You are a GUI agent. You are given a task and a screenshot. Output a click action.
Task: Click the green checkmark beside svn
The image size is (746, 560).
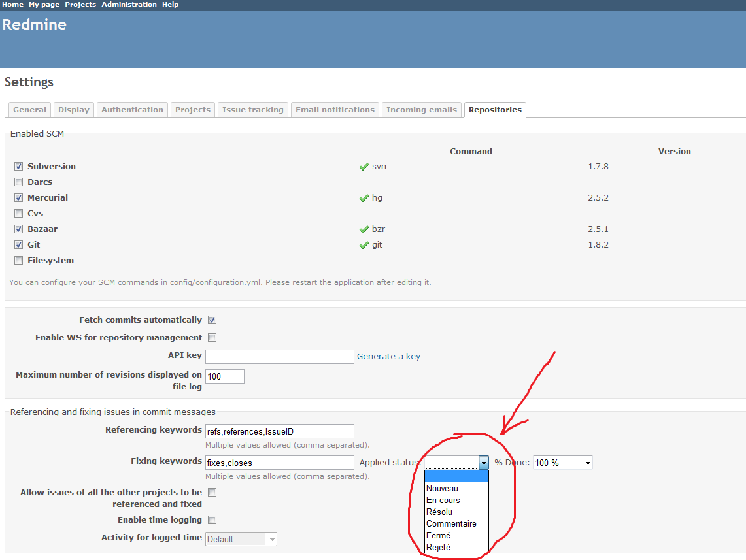[364, 167]
